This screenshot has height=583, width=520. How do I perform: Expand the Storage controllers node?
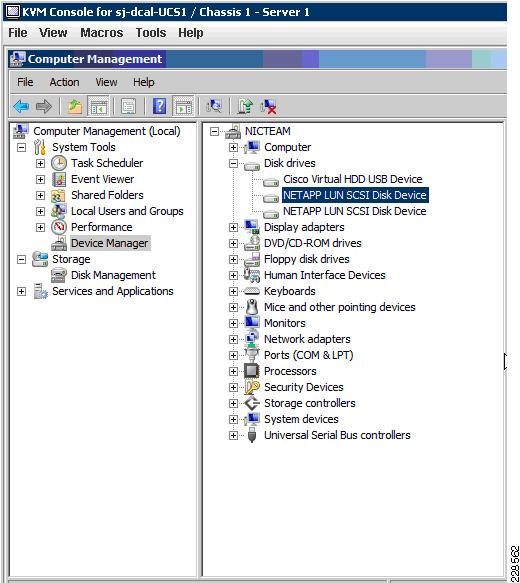click(233, 403)
